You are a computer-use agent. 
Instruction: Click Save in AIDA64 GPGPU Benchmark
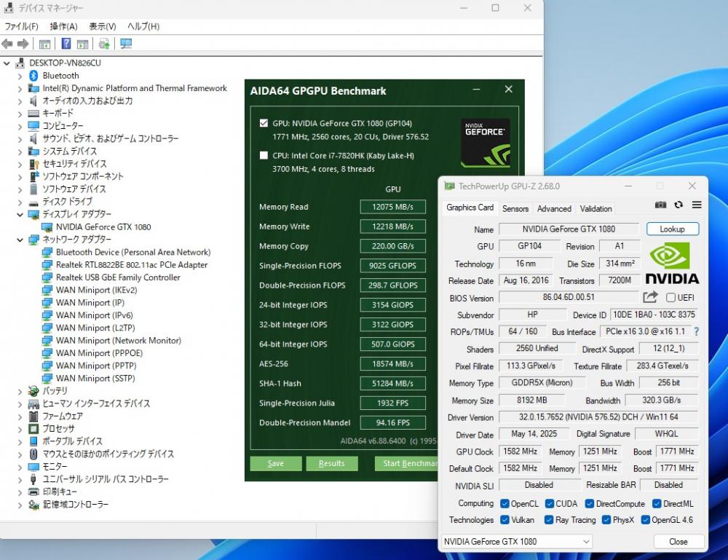[x=276, y=463]
